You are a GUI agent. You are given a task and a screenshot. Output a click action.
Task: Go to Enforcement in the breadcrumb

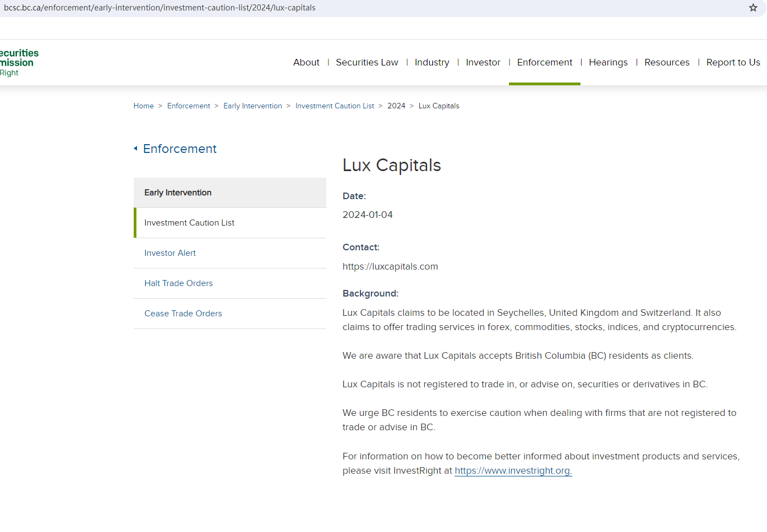(x=189, y=106)
